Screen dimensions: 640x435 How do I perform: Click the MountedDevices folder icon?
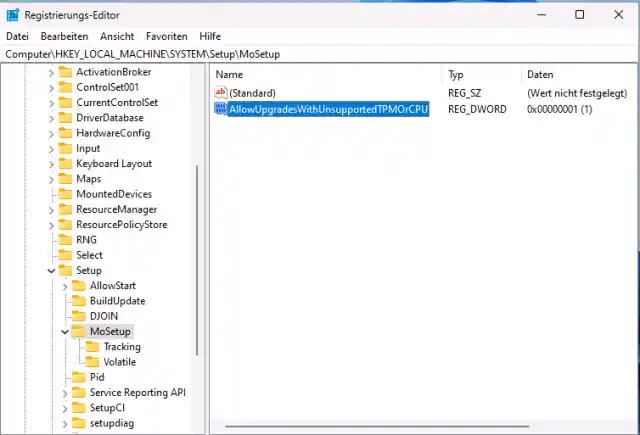click(x=65, y=194)
